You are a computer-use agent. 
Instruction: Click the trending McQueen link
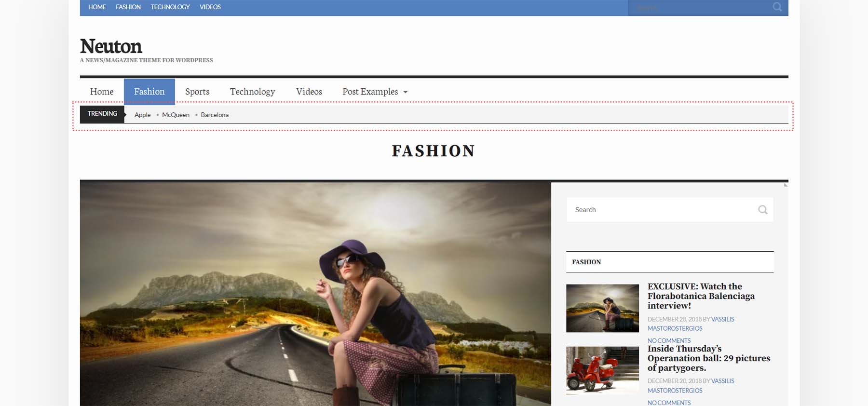click(176, 115)
